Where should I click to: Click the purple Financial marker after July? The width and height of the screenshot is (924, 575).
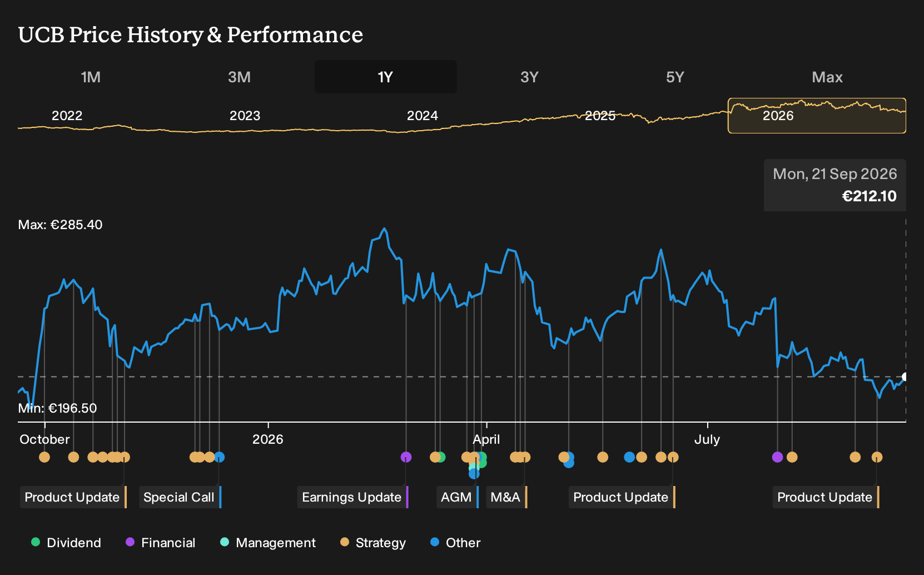tap(777, 457)
